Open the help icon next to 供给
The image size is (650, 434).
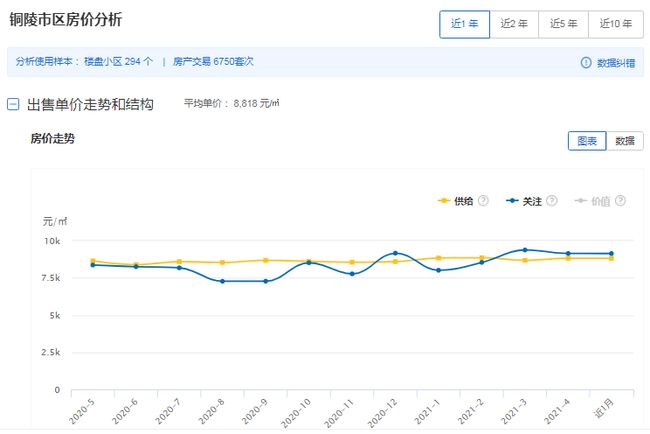483,201
